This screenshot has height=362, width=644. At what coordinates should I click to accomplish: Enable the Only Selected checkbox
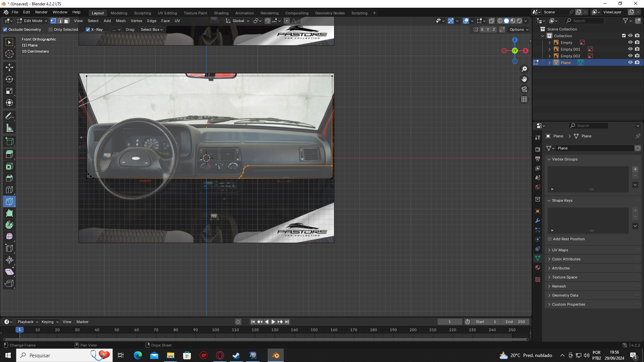point(51,29)
